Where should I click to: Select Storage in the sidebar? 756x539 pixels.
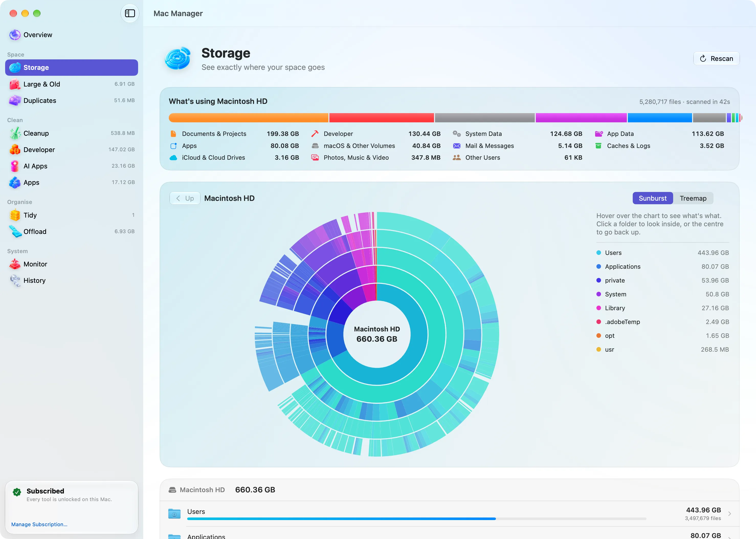pyautogui.click(x=72, y=68)
